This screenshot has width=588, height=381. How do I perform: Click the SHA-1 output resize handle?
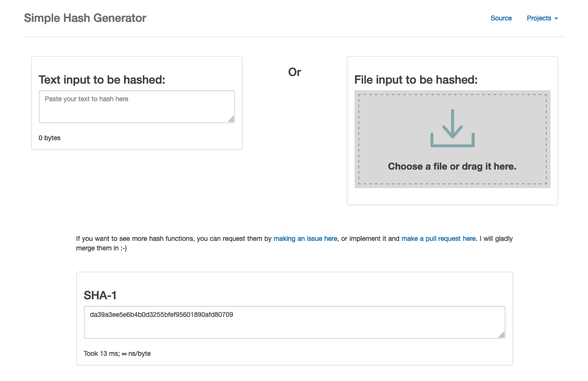(x=502, y=335)
